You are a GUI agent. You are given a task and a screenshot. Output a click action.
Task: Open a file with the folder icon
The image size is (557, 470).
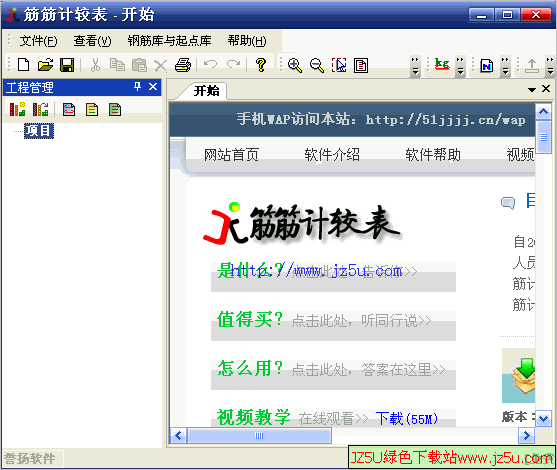pyautogui.click(x=45, y=65)
